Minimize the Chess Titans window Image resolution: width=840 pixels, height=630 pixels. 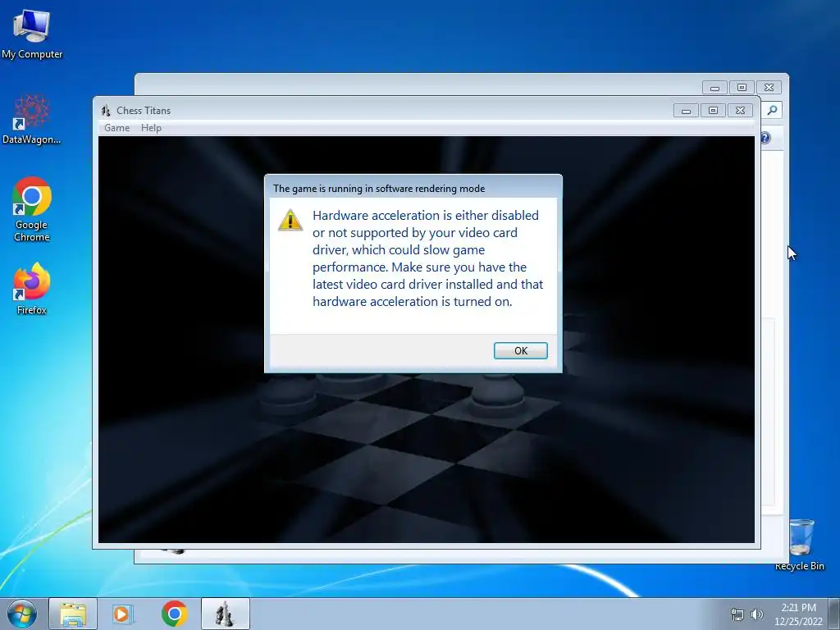[x=686, y=111]
